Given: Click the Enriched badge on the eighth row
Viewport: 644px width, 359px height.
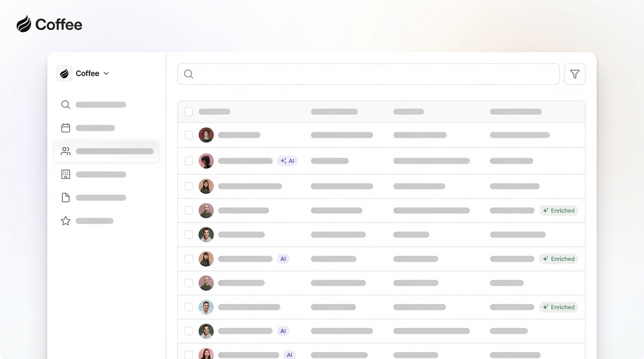Looking at the screenshot, I should (559, 307).
